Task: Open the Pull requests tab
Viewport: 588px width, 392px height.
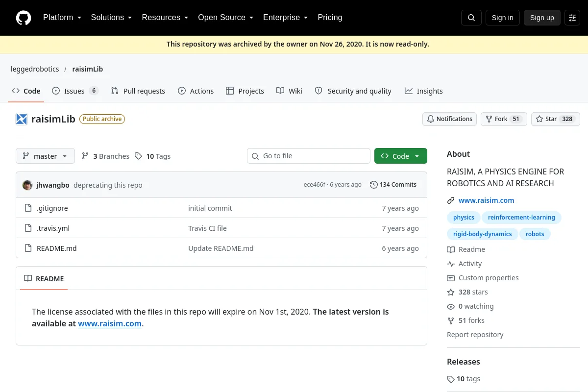Action: 138,91
